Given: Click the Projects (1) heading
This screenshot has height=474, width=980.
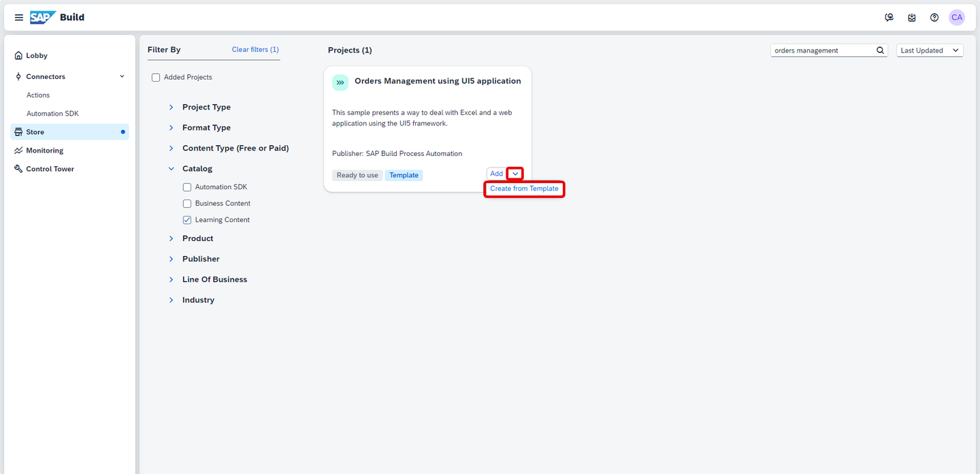Looking at the screenshot, I should point(350,50).
